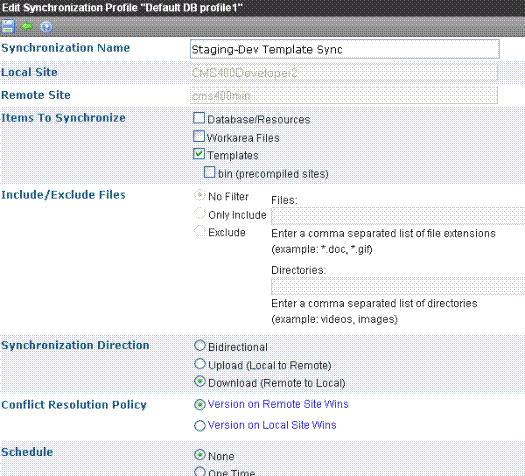Click Version on Remote Site Wins link
The width and height of the screenshot is (525, 476).
pyautogui.click(x=278, y=404)
